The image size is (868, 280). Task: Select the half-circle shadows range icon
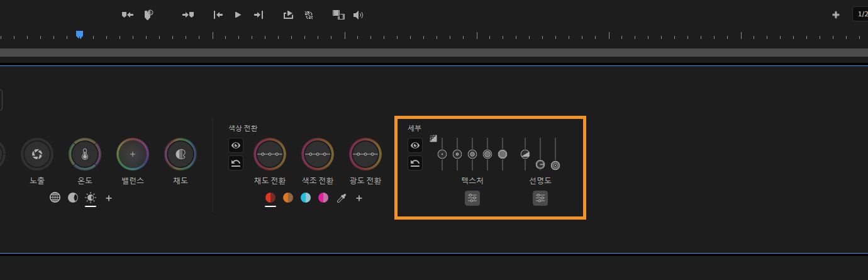73,198
